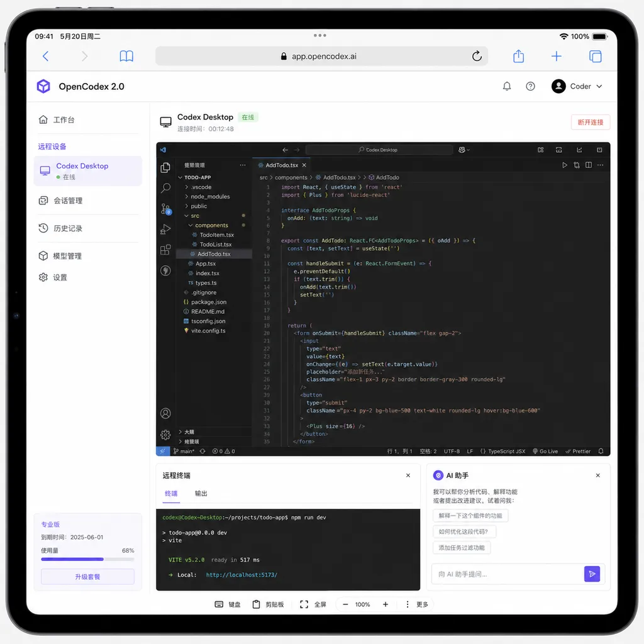Run file with editor play icon

coord(565,165)
